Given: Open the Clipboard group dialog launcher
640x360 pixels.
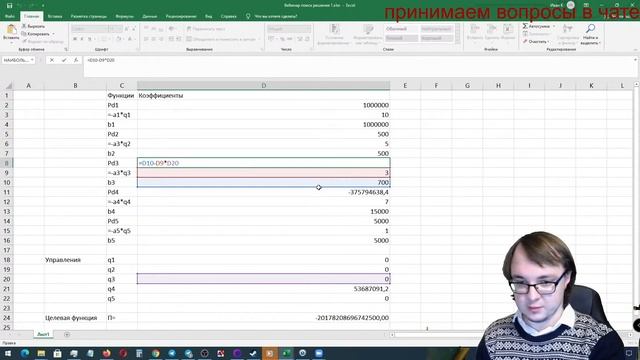Looking at the screenshot, I should pos(66,49).
